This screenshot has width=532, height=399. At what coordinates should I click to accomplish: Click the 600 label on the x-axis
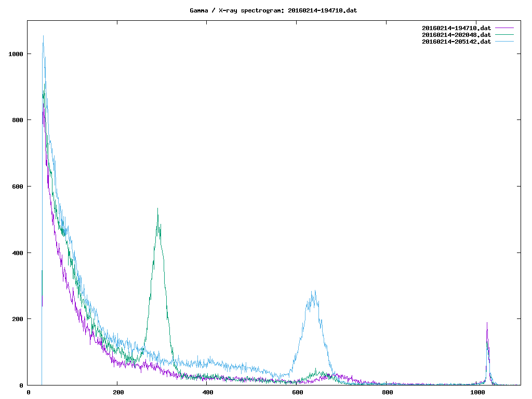(298, 393)
